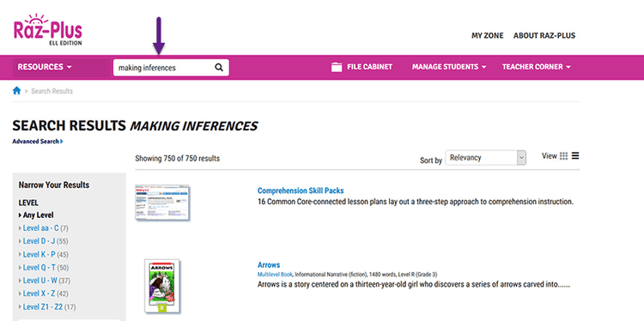This screenshot has height=321, width=644.
Task: Switch to grid view icon
Action: [563, 156]
